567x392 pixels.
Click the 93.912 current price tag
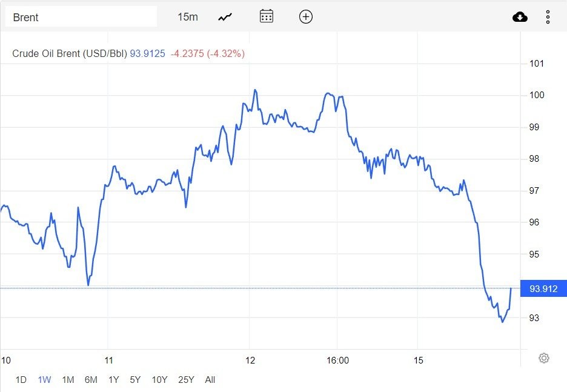pyautogui.click(x=543, y=289)
